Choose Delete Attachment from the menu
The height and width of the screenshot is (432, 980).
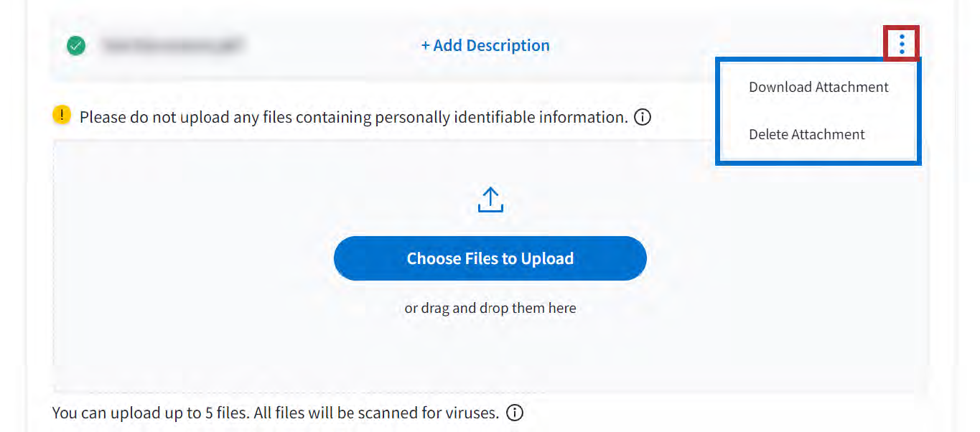click(807, 134)
